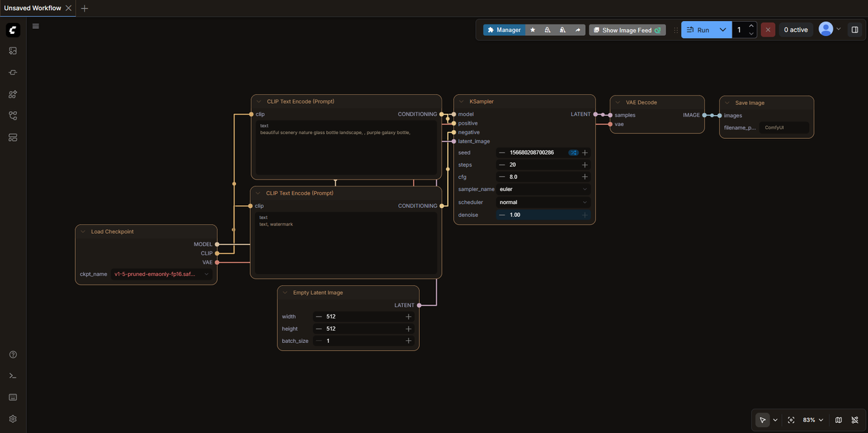Cancel current run with red X
The height and width of the screenshot is (433, 868).
point(768,30)
